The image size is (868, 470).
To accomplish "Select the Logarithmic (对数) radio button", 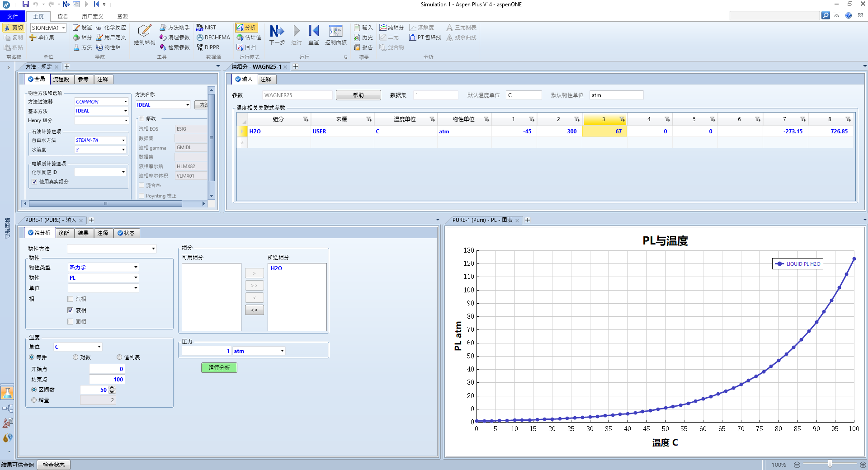I will coord(75,357).
